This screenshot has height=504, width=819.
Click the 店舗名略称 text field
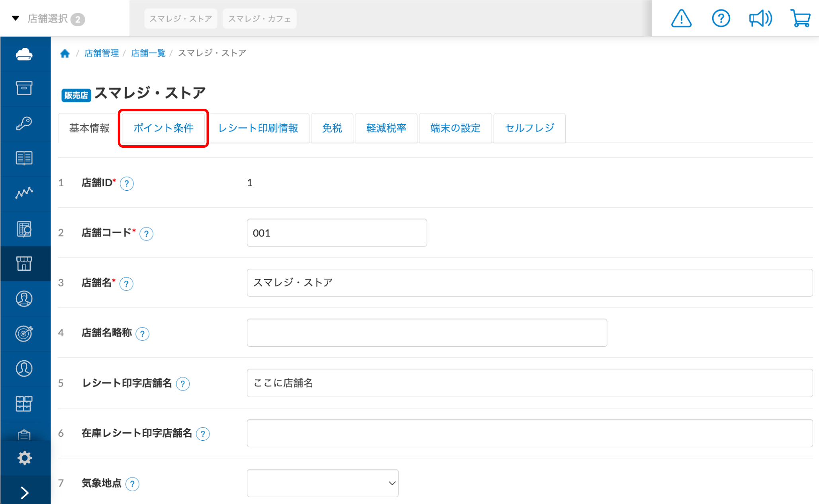(426, 333)
